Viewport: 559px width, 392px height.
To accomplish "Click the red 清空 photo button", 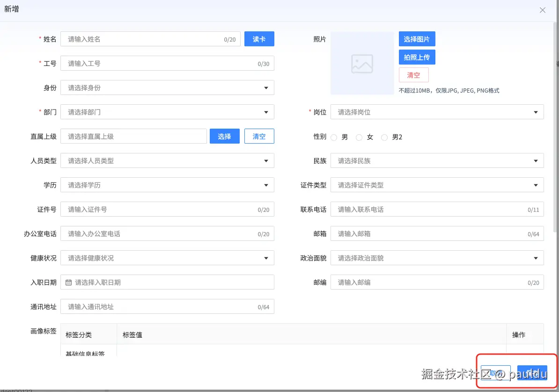I will pyautogui.click(x=413, y=75).
